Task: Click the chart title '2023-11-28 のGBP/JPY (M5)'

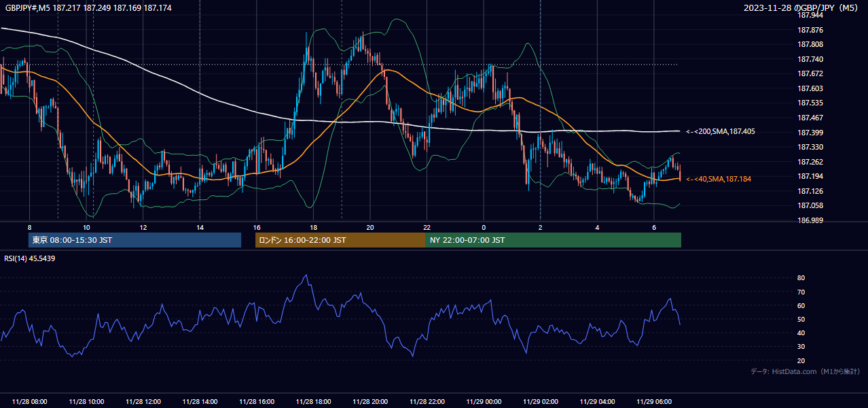Action: pos(801,7)
